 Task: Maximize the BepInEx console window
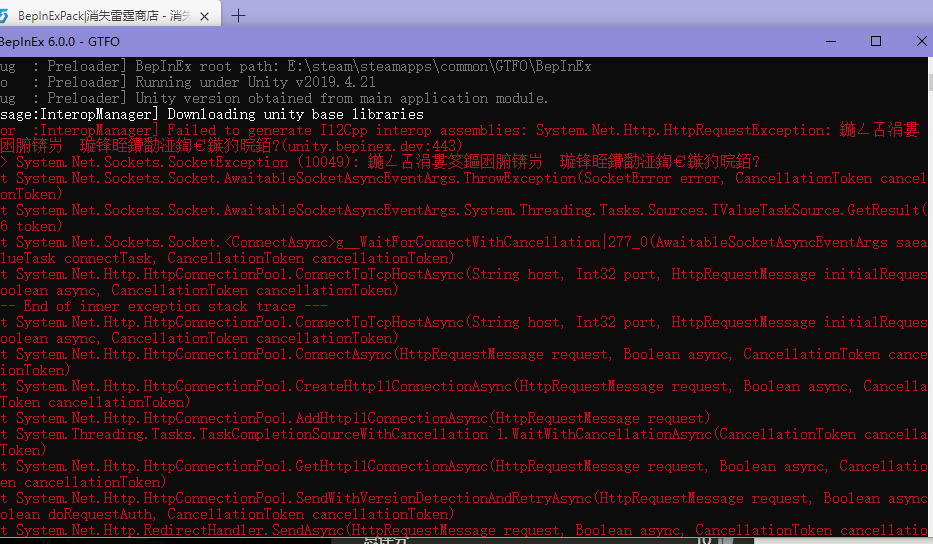pos(876,42)
